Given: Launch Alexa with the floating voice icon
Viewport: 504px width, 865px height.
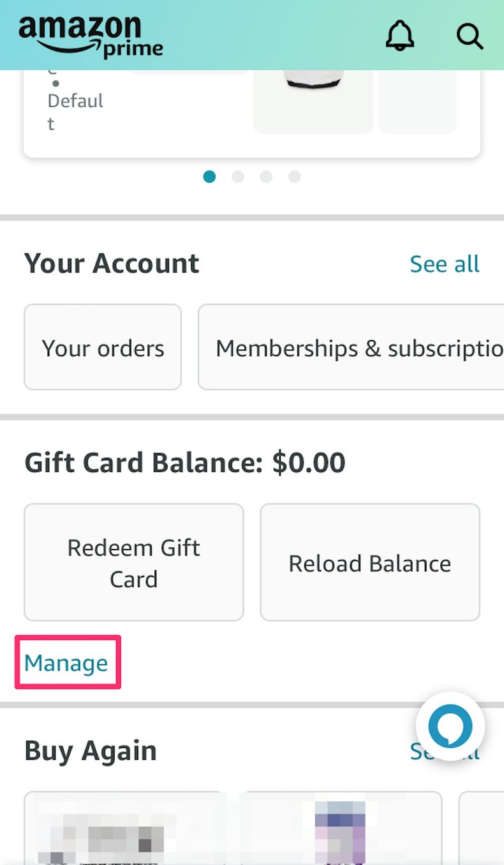Looking at the screenshot, I should click(x=450, y=725).
